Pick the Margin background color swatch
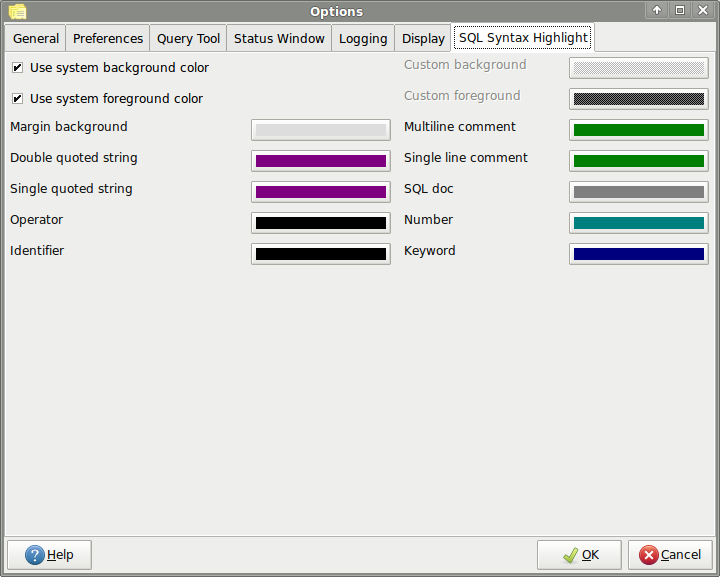 pos(320,130)
